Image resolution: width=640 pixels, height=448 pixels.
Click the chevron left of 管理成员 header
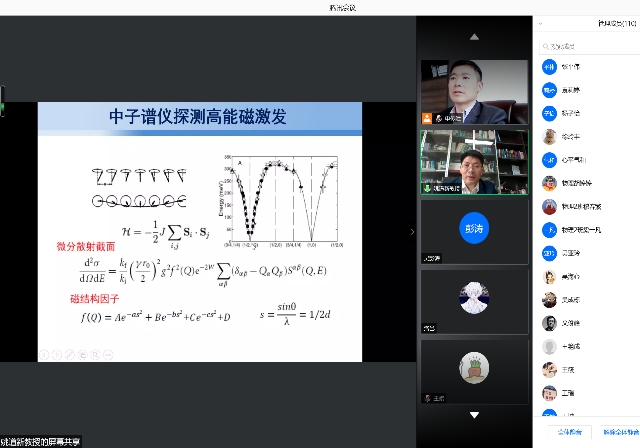point(541,22)
